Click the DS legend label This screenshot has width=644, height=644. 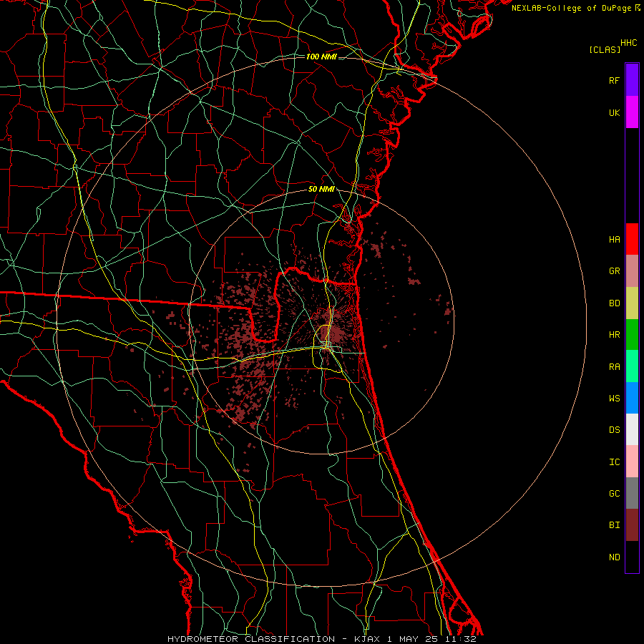(x=614, y=430)
